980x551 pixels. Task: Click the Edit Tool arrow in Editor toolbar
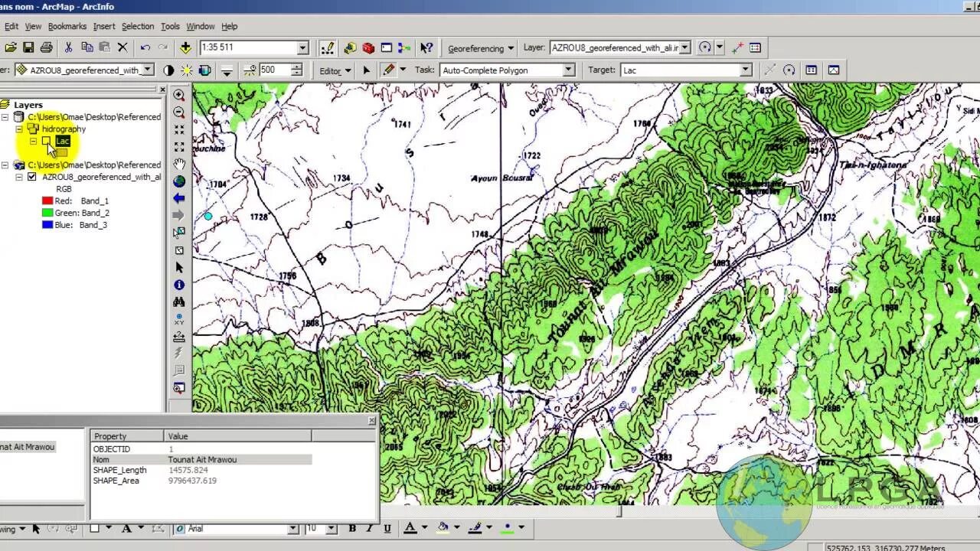point(366,70)
